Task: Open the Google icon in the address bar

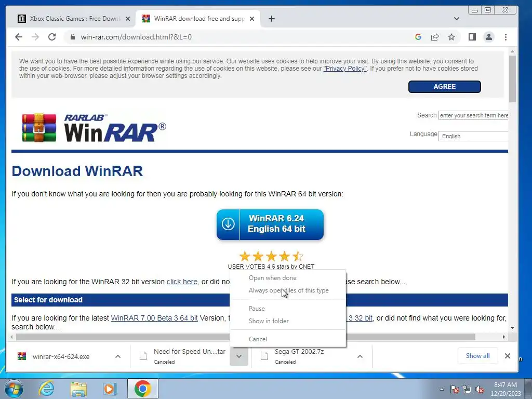Action: [x=418, y=37]
